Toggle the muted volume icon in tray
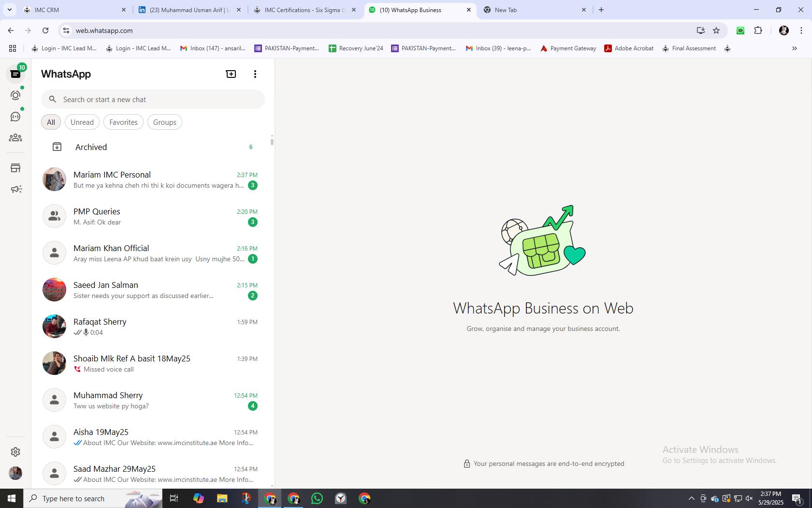The height and width of the screenshot is (508, 812). click(x=749, y=498)
